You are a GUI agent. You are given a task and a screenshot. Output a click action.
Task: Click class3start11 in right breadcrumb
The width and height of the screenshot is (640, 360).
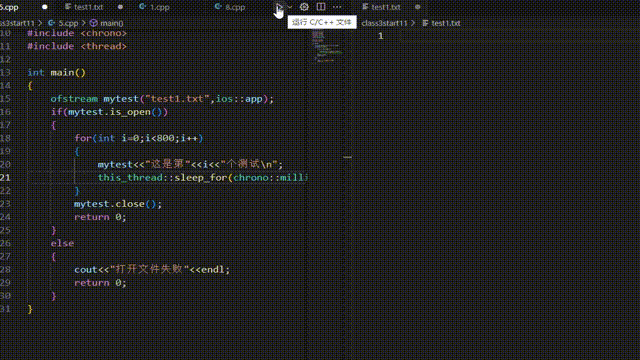pos(384,23)
